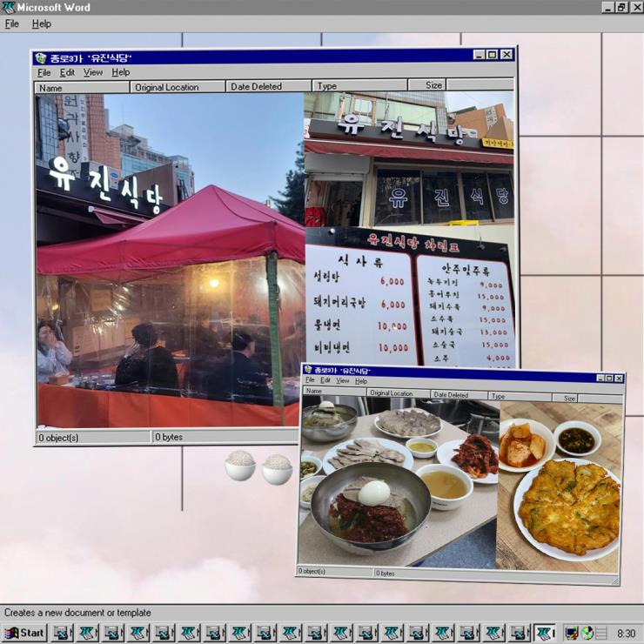Screen dimensions: 644x644
Task: Close the food-photos window
Action: click(619, 379)
